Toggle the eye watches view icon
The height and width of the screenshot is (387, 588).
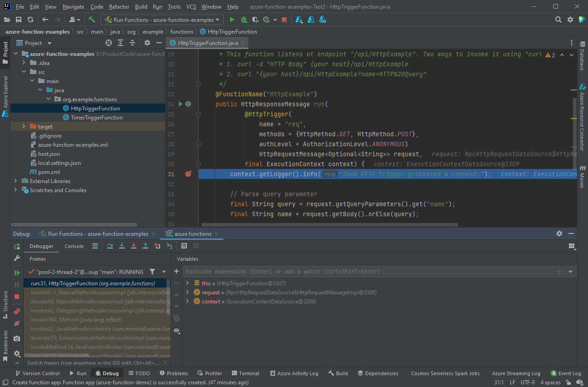point(176,331)
